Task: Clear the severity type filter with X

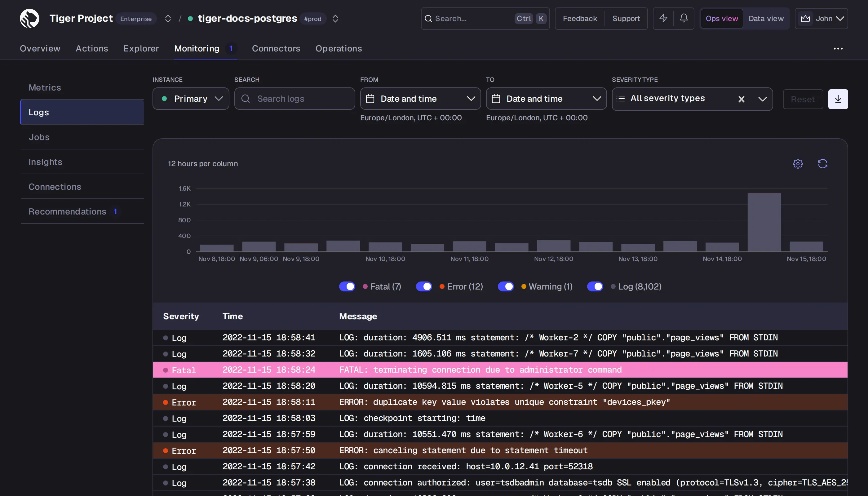Action: 741,99
